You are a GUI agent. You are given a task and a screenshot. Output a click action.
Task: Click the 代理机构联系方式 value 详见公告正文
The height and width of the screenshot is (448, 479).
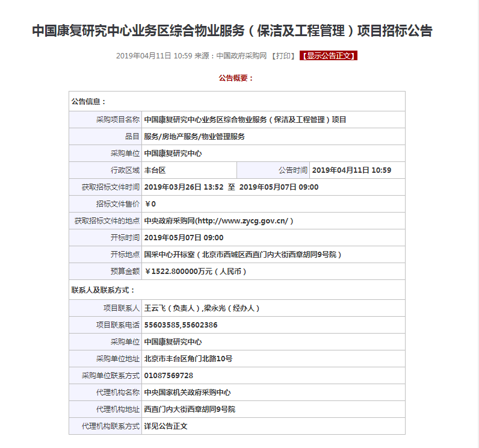click(165, 426)
